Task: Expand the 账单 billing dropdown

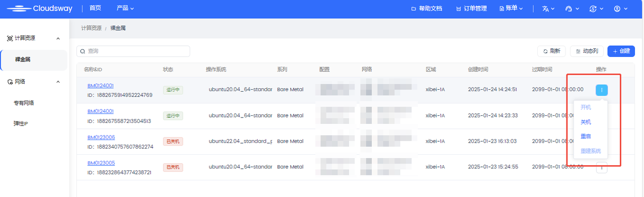Action: (x=511, y=9)
